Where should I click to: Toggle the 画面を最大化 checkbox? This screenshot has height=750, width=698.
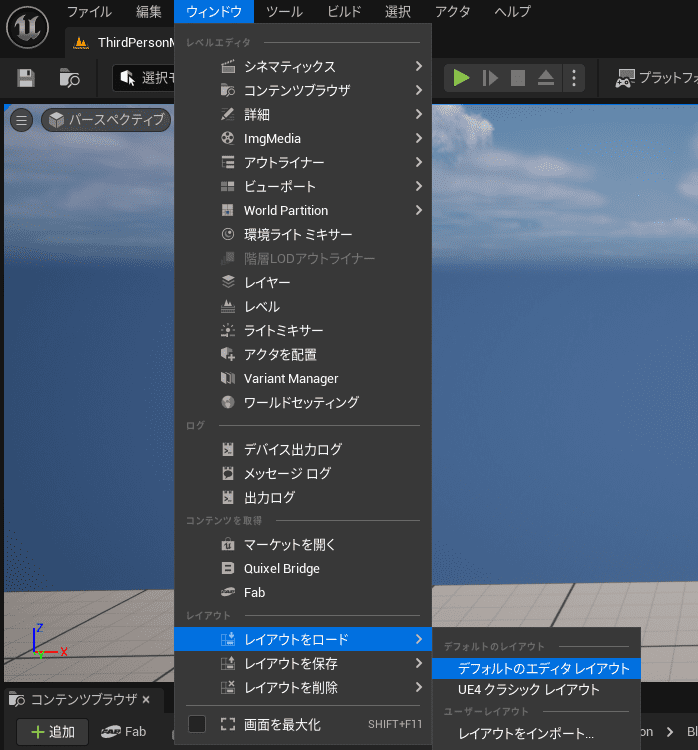197,724
